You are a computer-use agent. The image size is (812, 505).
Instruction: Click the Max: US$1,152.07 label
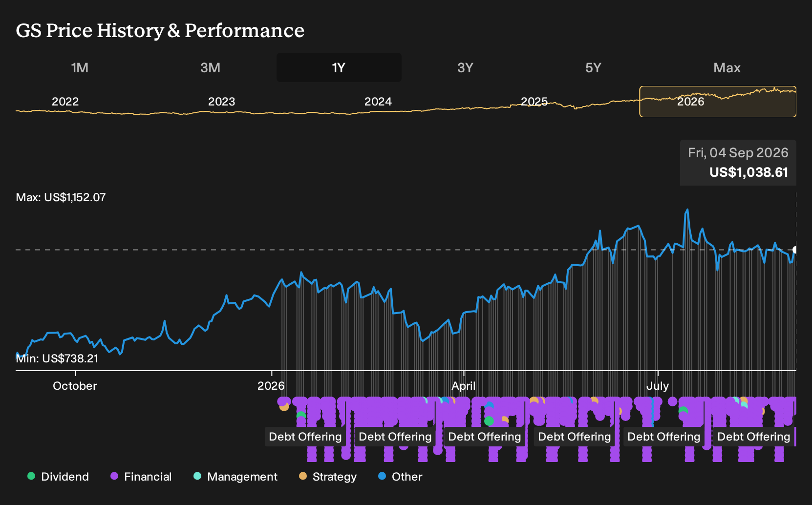pos(61,197)
